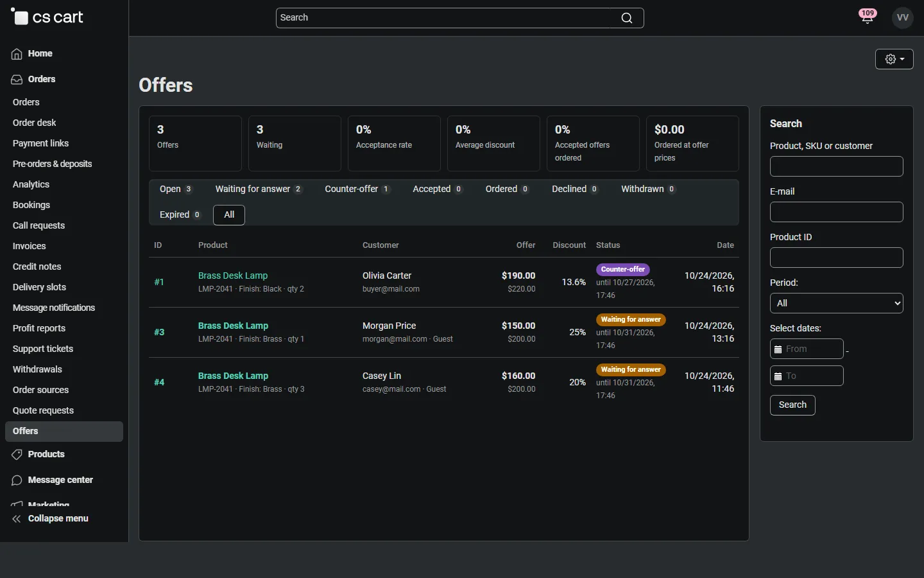Switch to the Open offers tab
Screen dimensions: 924x578
[176, 189]
